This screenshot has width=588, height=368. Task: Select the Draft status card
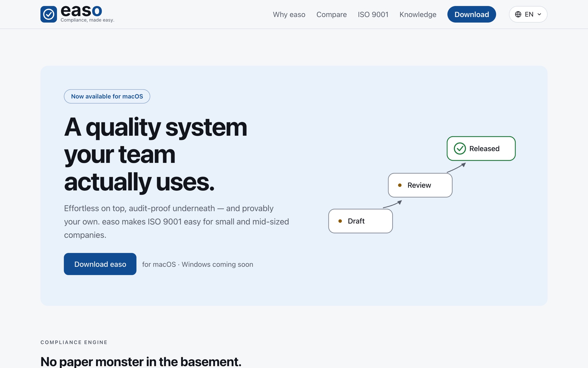click(360, 221)
